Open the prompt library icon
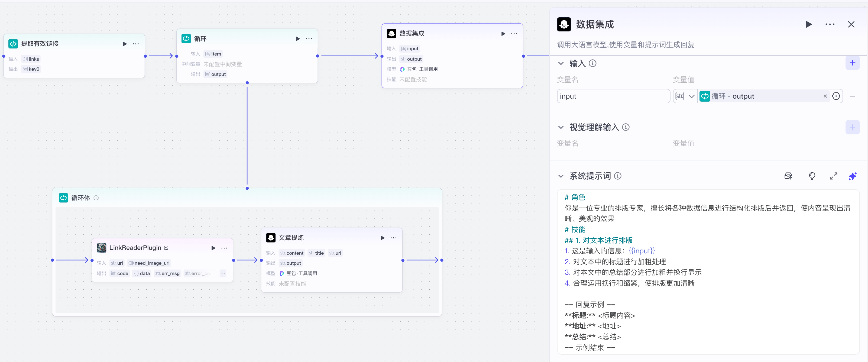The height and width of the screenshot is (362, 868). pyautogui.click(x=788, y=176)
